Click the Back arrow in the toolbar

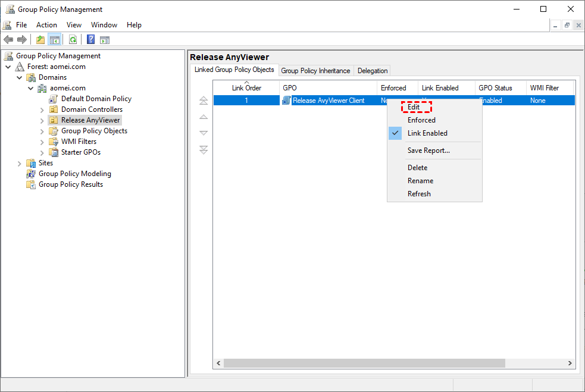pos(8,40)
